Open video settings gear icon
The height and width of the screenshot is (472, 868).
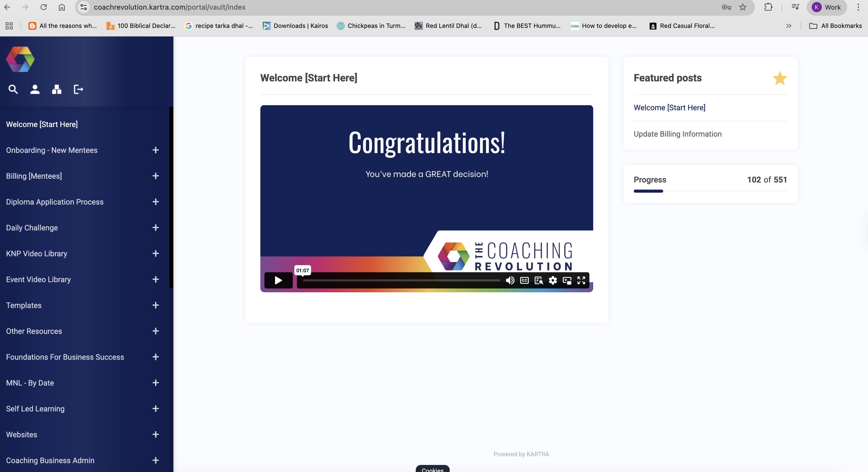coord(553,280)
